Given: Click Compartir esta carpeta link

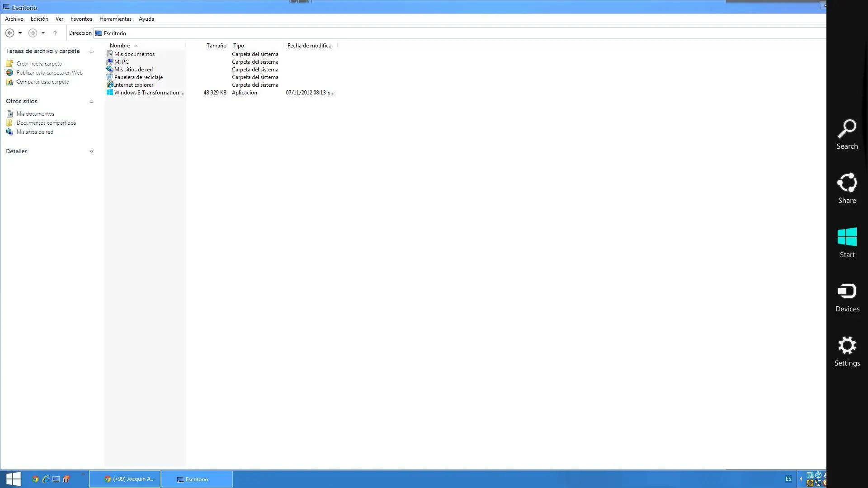Looking at the screenshot, I should click(43, 82).
